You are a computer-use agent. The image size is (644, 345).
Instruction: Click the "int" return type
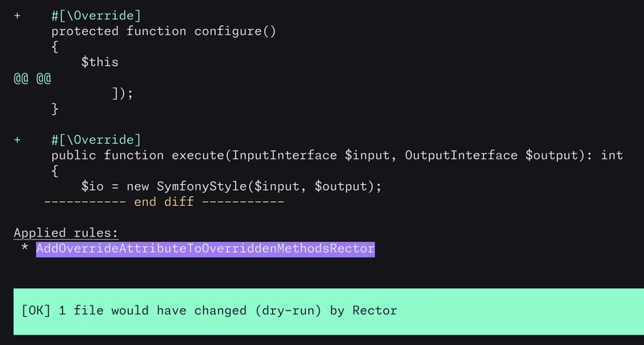(612, 155)
